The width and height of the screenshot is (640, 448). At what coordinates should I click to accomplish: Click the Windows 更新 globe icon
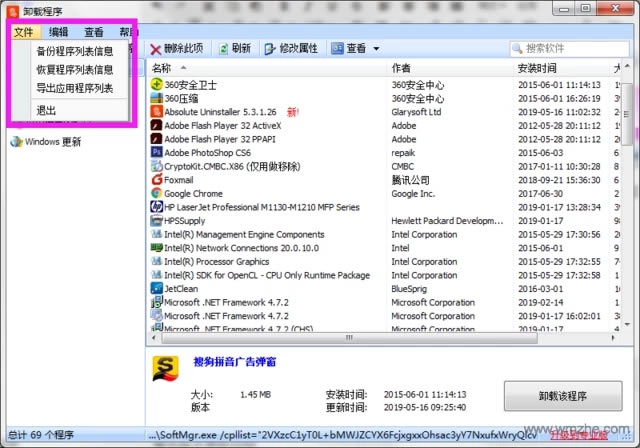16,142
